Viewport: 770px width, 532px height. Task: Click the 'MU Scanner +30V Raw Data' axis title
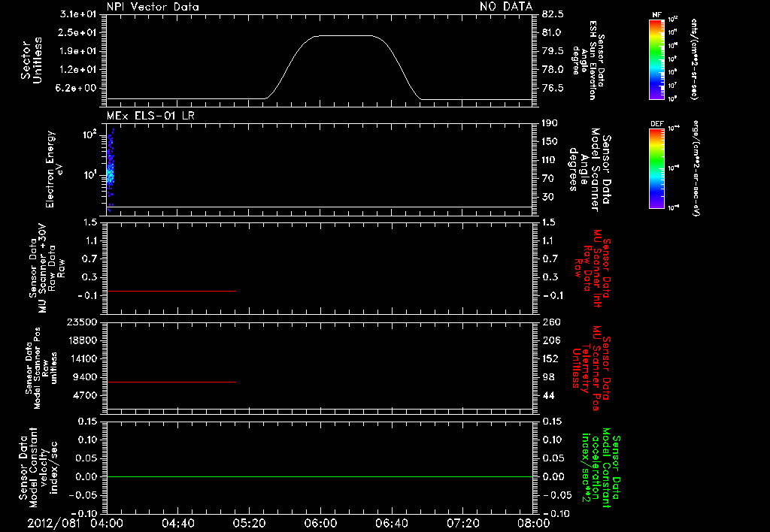point(47,268)
